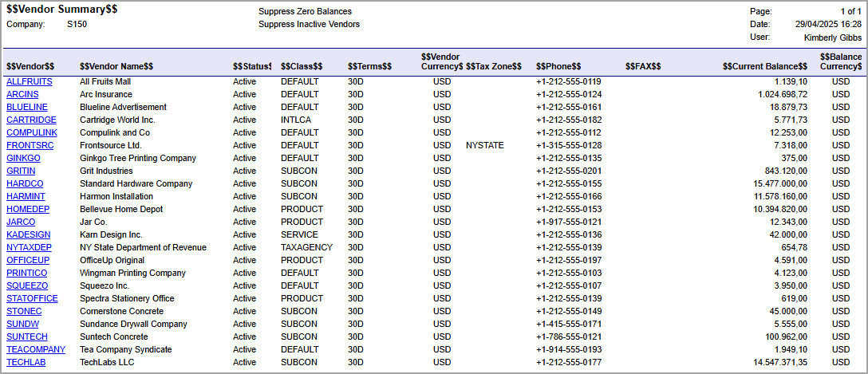
Task: Click the Vendor Name column header
Action: [116, 66]
